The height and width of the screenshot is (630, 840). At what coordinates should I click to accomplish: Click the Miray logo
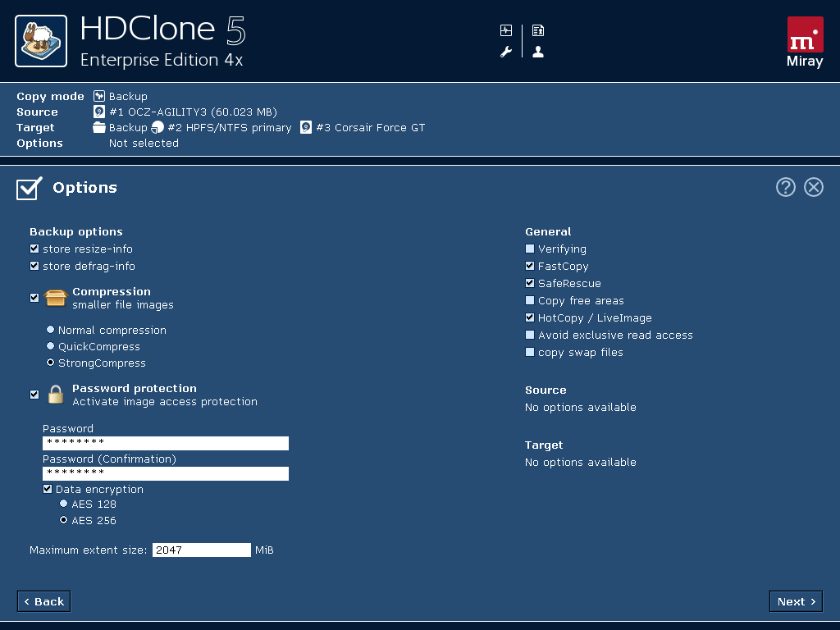(x=805, y=42)
